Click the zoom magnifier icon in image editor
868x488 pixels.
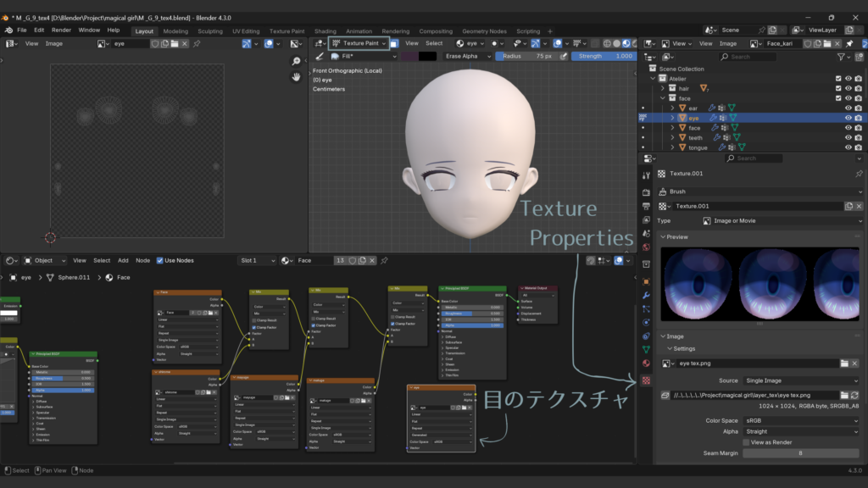tap(296, 61)
